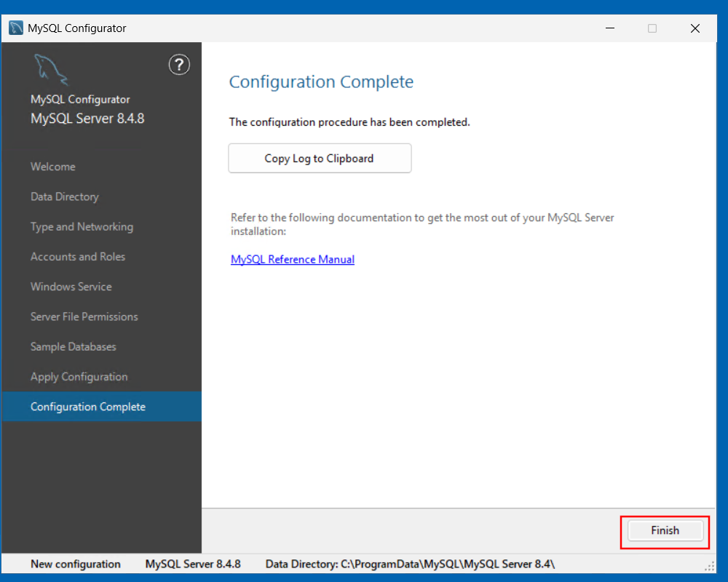Select the Welcome step in sidebar
728x582 pixels.
point(53,167)
